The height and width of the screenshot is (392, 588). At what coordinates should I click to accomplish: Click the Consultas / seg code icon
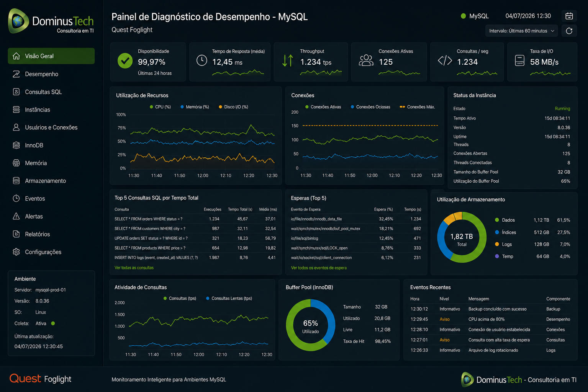point(445,60)
